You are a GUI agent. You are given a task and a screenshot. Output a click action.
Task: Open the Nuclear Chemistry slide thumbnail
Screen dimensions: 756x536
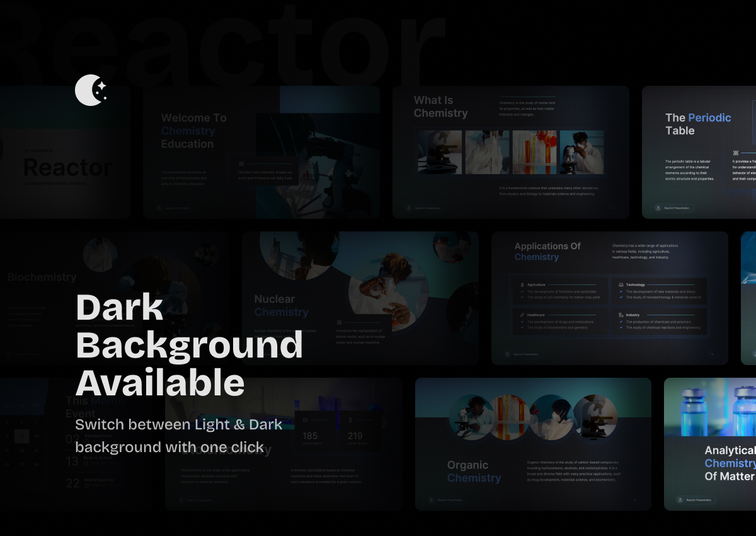[x=359, y=298]
